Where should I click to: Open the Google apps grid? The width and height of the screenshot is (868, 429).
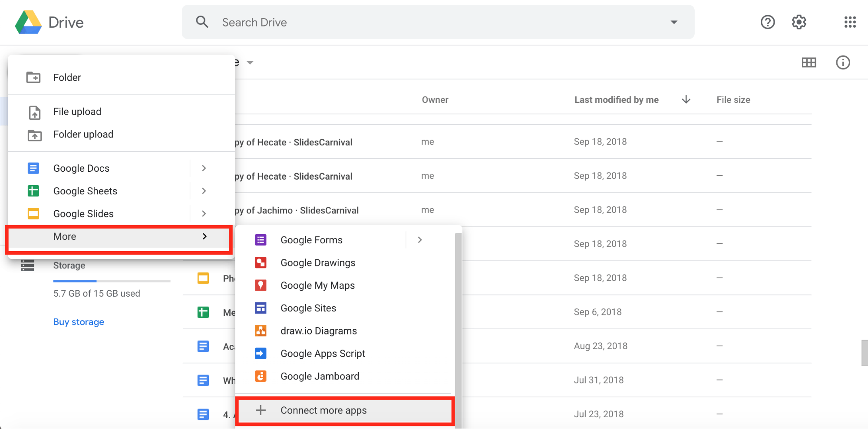[850, 22]
